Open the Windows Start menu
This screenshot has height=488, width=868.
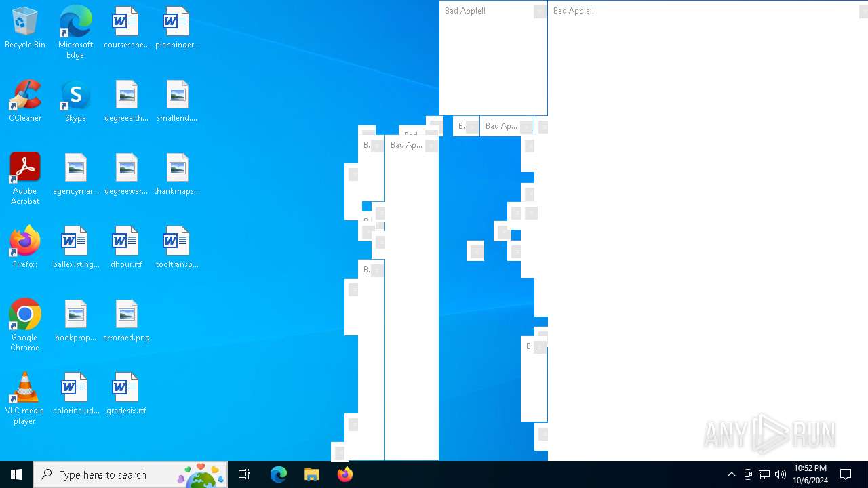pos(16,474)
